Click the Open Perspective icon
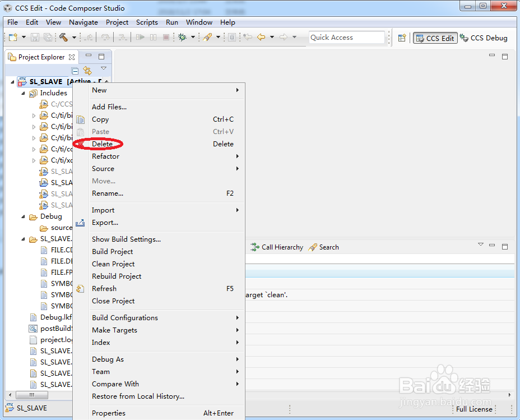The width and height of the screenshot is (520, 420). pos(402,38)
